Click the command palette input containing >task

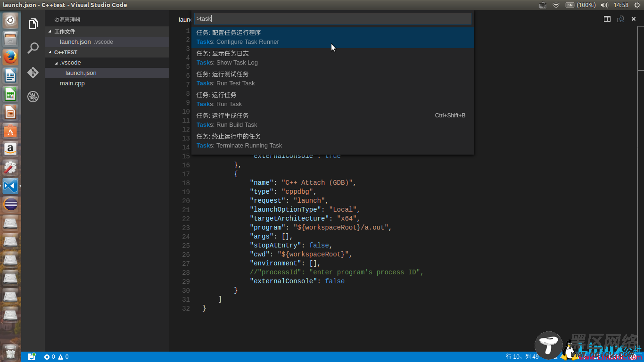(x=333, y=19)
